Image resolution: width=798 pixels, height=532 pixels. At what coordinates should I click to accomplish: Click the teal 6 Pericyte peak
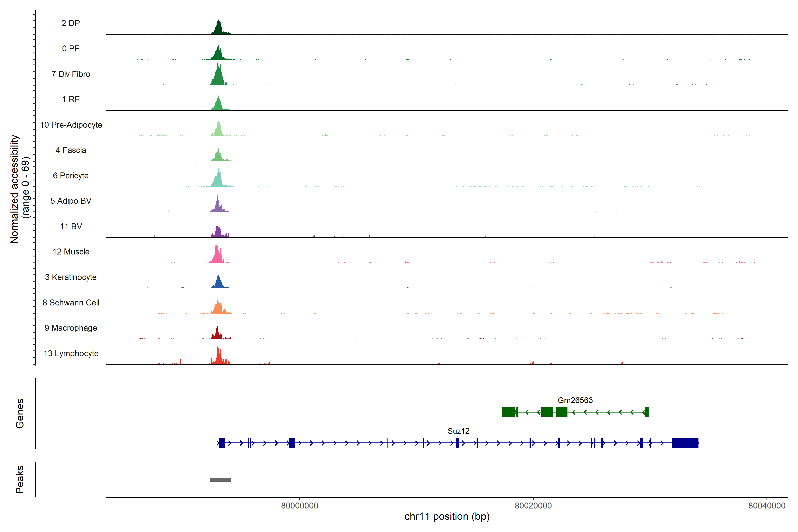pos(218,180)
